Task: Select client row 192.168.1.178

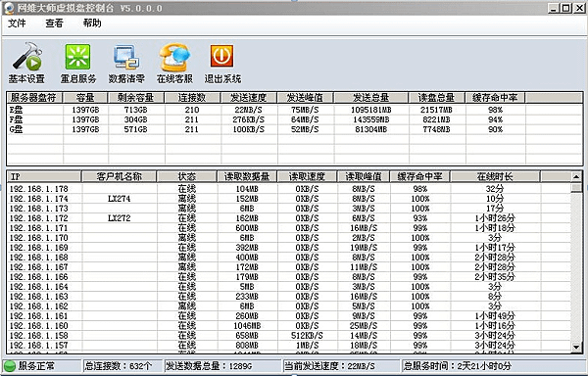Action: point(289,189)
